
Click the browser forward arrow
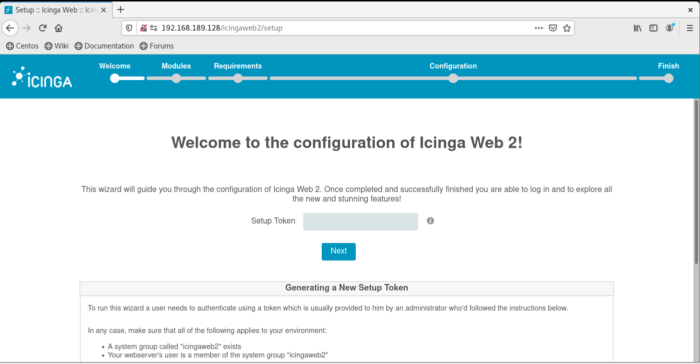[x=26, y=28]
